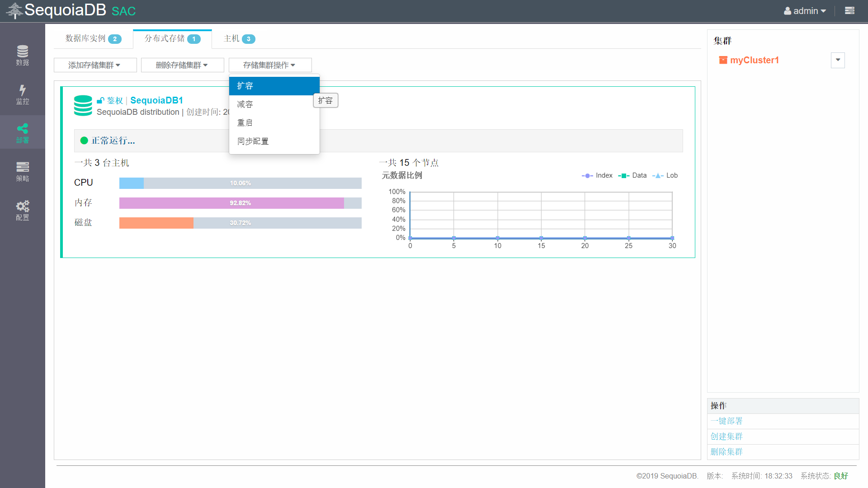The height and width of the screenshot is (488, 868).
Task: Expand the 删除存储集群 dropdown
Action: pos(182,65)
